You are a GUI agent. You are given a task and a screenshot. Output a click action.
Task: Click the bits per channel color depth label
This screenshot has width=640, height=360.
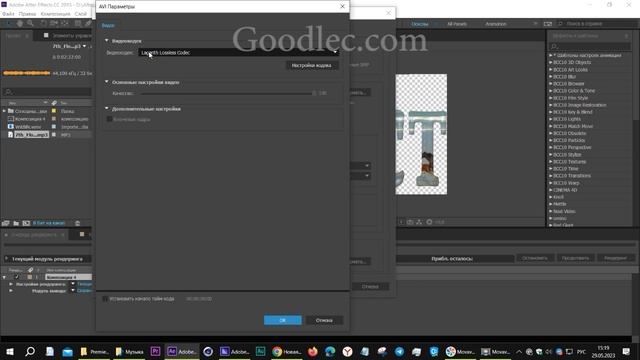click(49, 223)
